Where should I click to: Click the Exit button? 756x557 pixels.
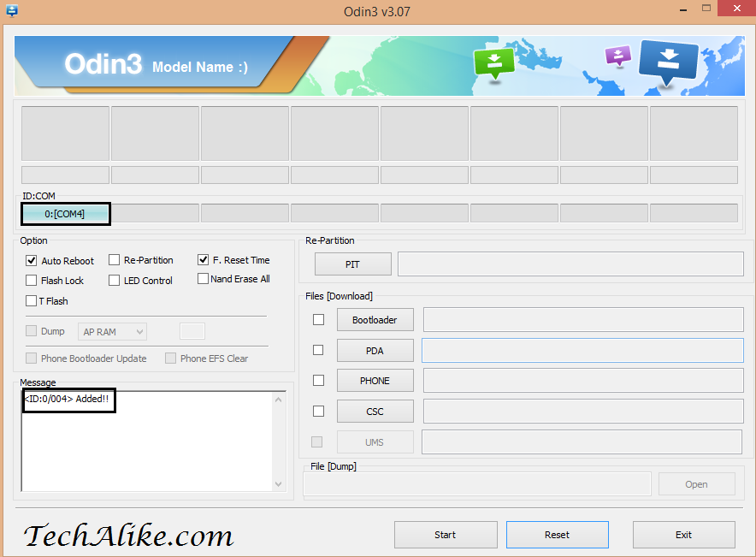683,535
